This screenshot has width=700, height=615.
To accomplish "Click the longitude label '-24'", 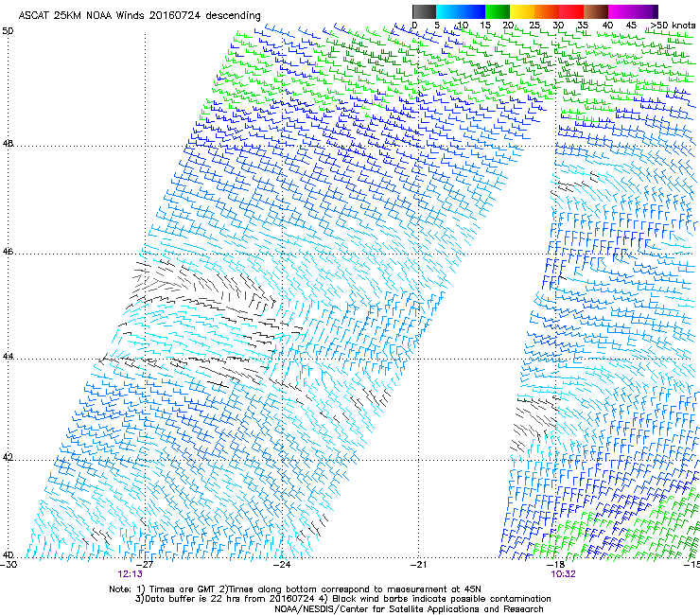I will pos(282,565).
